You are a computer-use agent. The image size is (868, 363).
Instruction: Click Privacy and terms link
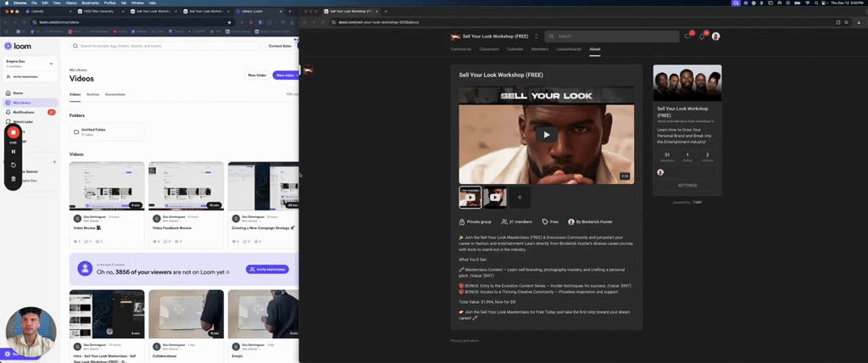click(x=465, y=340)
